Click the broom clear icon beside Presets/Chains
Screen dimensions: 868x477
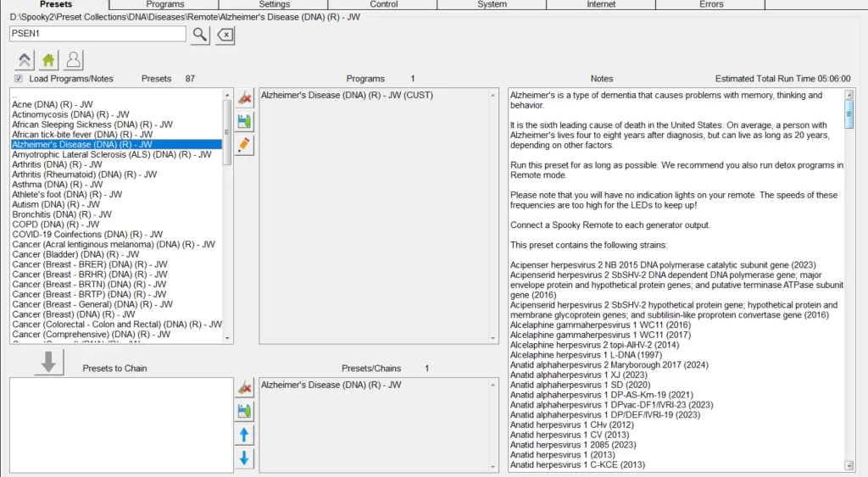tap(244, 387)
